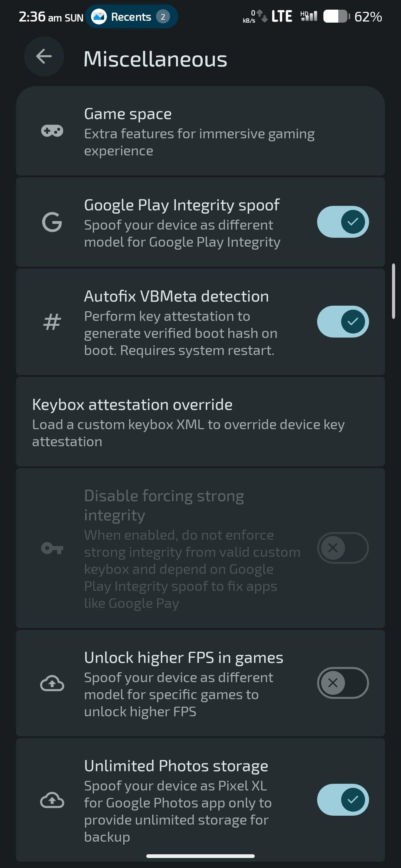The width and height of the screenshot is (401, 868).
Task: Turn off Unlimited Photos storage switch
Action: [x=343, y=800]
